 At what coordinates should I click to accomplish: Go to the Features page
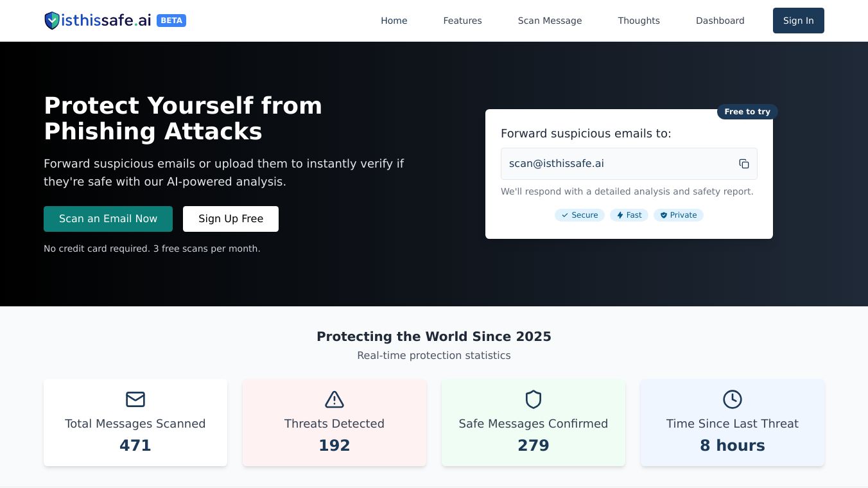pyautogui.click(x=462, y=21)
